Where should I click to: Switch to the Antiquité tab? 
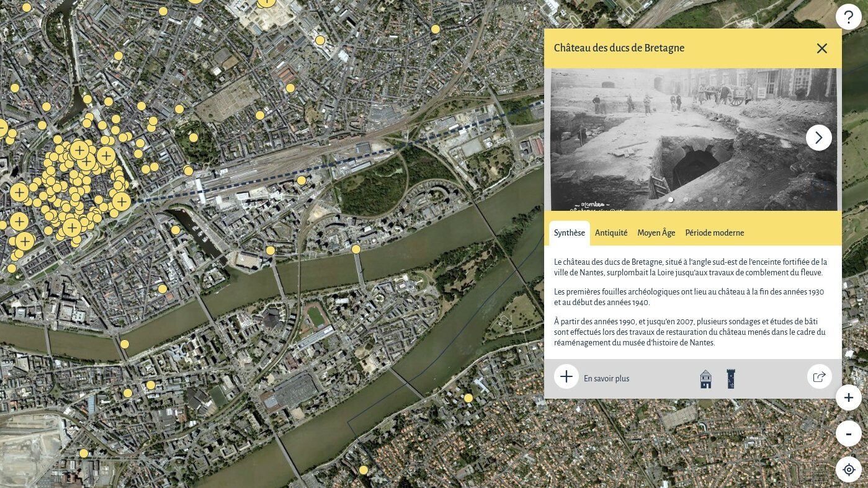611,233
